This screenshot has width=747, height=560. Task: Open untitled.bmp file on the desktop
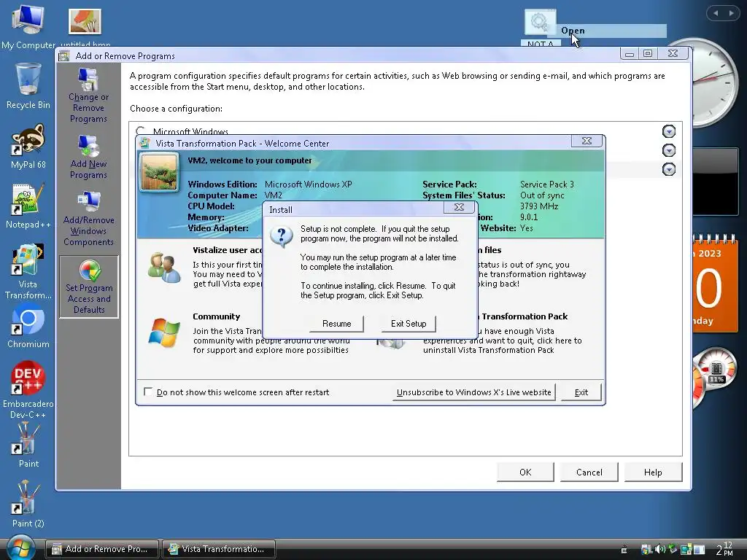tap(85, 28)
